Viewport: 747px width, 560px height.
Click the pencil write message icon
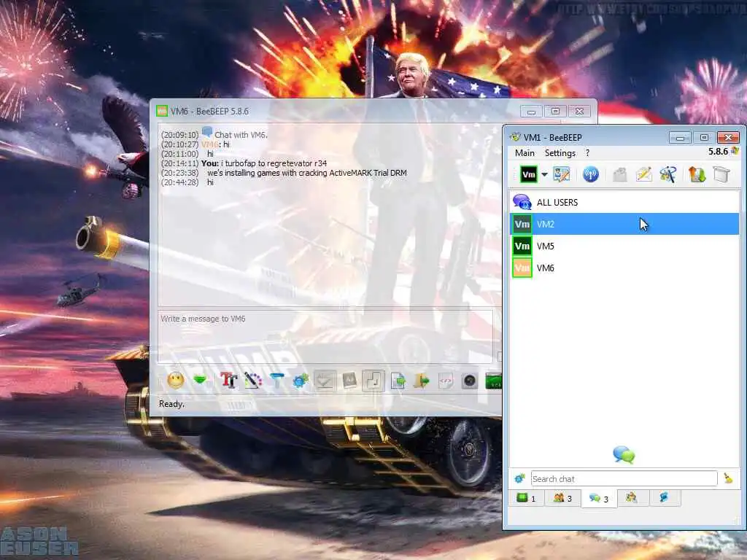coord(643,174)
